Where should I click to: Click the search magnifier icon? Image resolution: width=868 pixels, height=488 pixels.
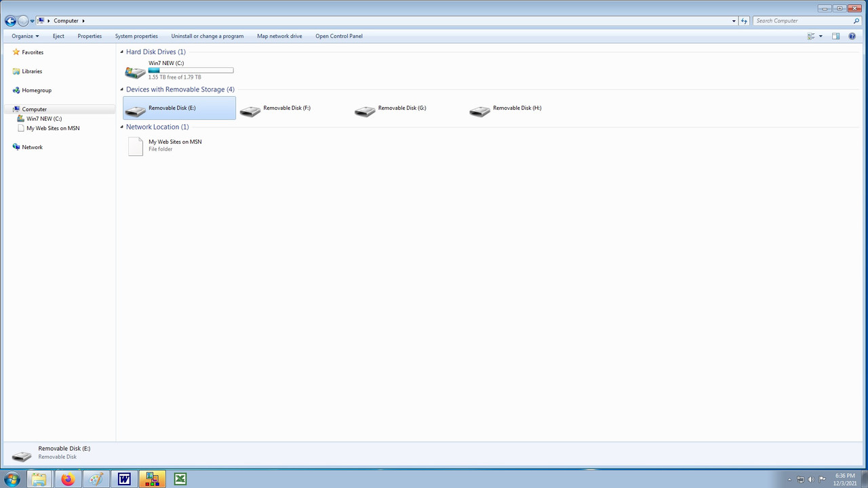(856, 21)
